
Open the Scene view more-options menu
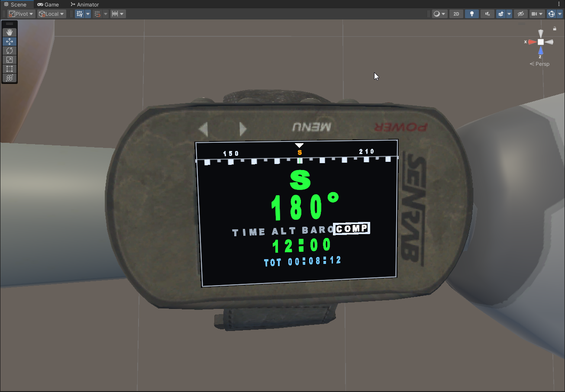pyautogui.click(x=559, y=4)
